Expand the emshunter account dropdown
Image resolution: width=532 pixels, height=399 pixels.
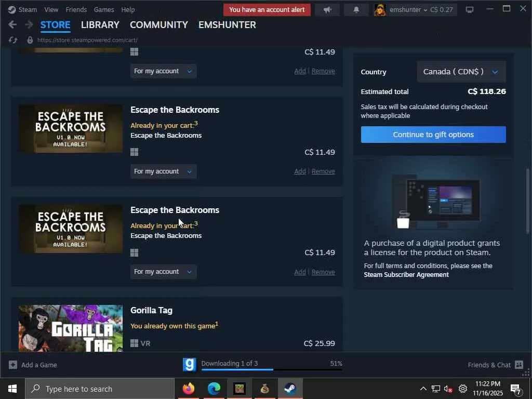pyautogui.click(x=408, y=9)
